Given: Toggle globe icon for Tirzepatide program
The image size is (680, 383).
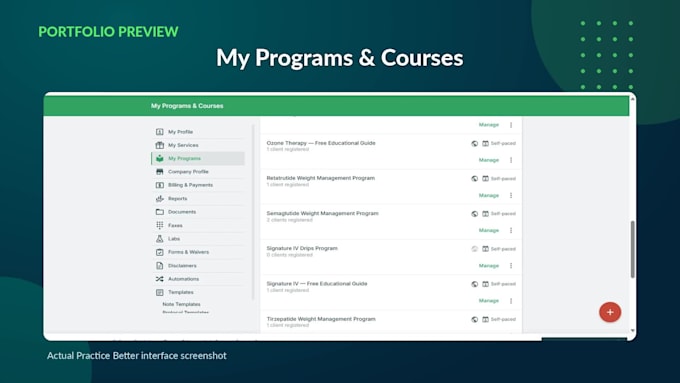Looking at the screenshot, I should 474,319.
